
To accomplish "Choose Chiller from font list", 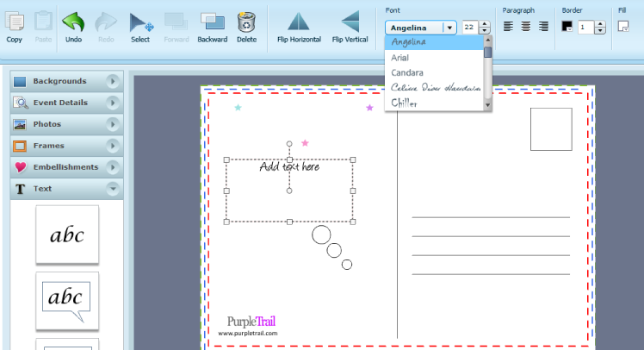I will point(435,103).
